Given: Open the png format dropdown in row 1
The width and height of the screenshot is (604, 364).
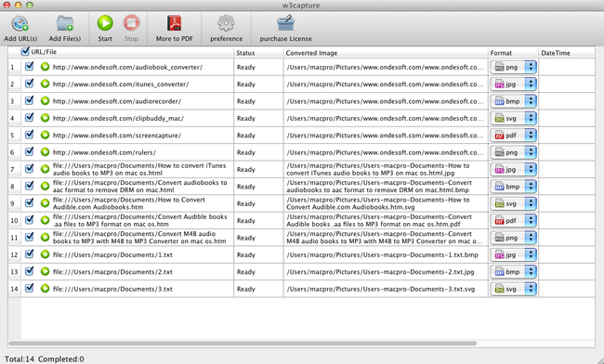Looking at the screenshot, I should pos(513,67).
